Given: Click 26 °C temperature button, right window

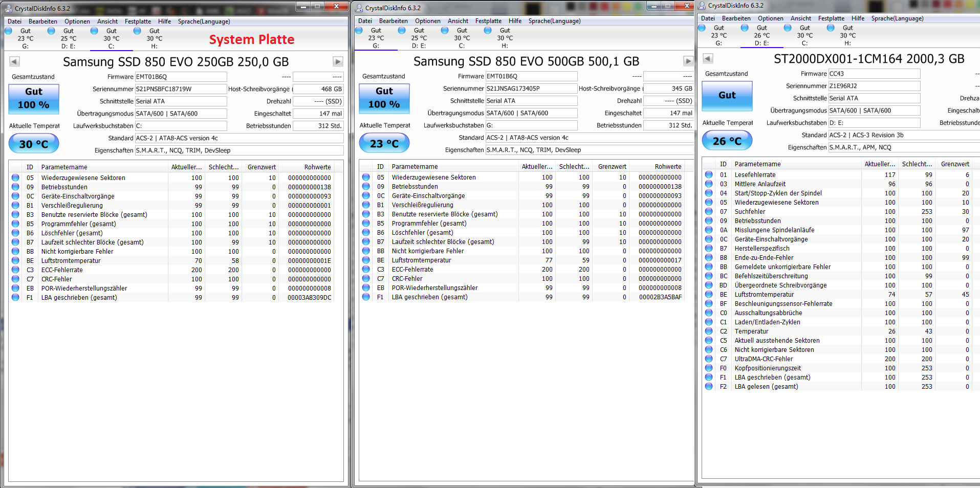Looking at the screenshot, I should pos(727,141).
